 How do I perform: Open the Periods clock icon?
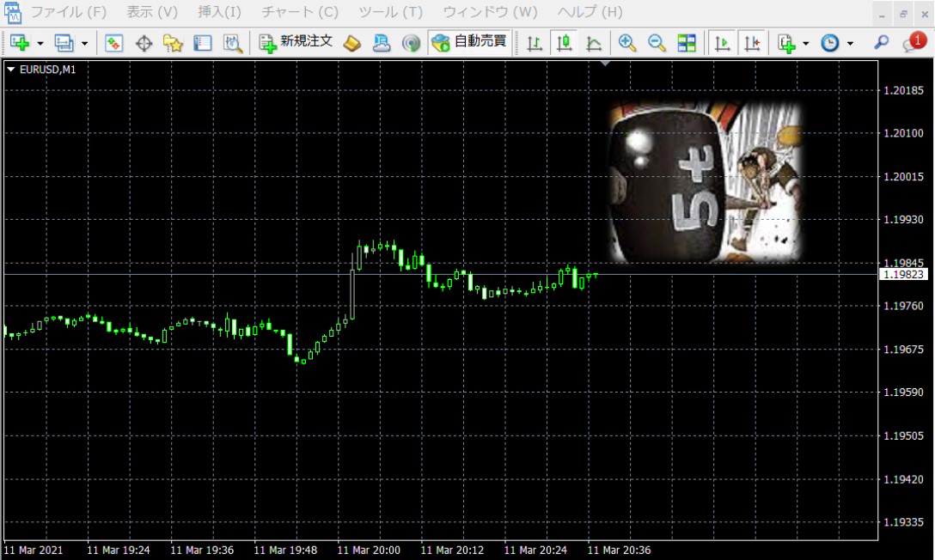[x=830, y=43]
